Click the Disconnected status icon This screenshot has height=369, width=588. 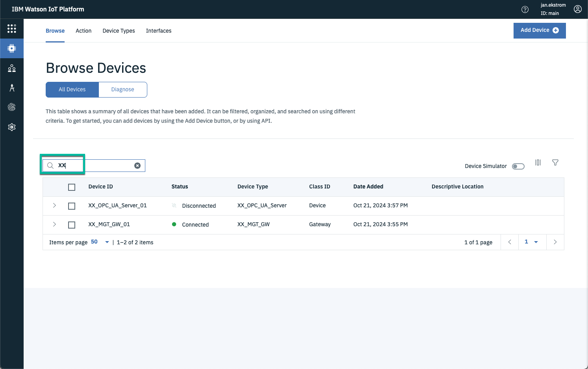[174, 205]
